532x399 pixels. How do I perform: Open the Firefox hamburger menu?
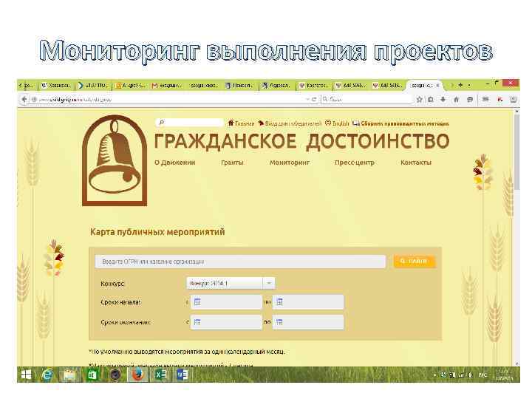(x=485, y=99)
